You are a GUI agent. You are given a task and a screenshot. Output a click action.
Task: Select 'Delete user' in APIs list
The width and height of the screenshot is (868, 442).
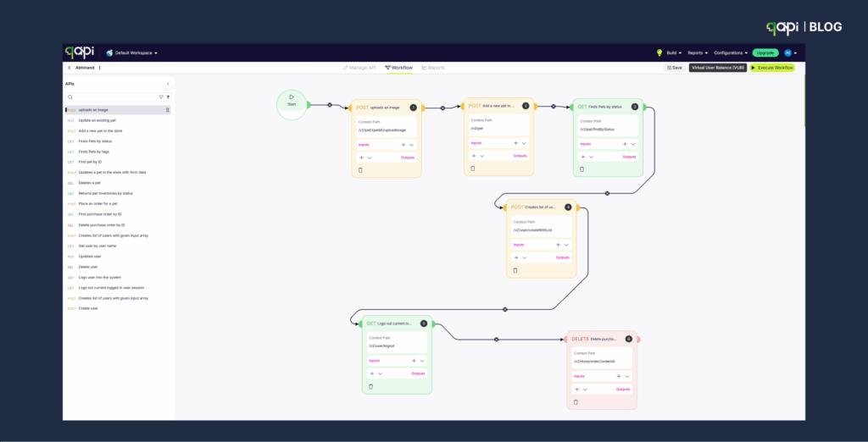88,267
